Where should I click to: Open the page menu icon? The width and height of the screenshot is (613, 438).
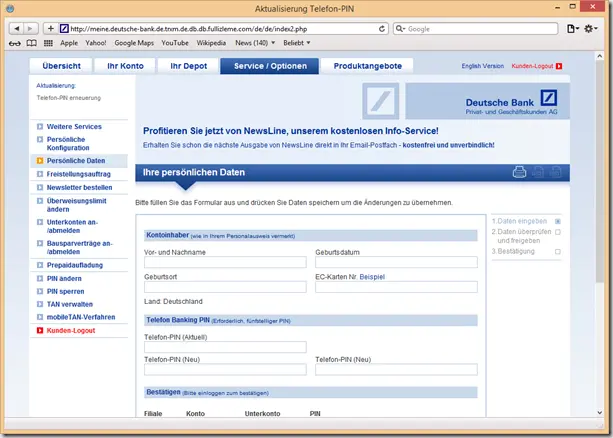pyautogui.click(x=573, y=29)
